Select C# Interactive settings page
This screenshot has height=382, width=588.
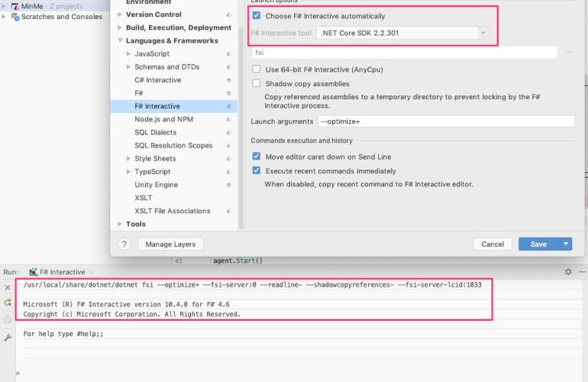[x=157, y=80]
